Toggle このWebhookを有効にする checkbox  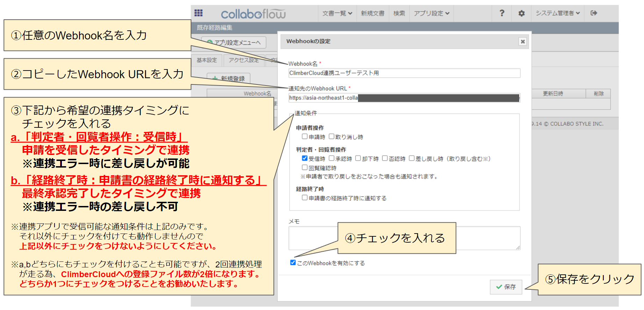point(293,263)
